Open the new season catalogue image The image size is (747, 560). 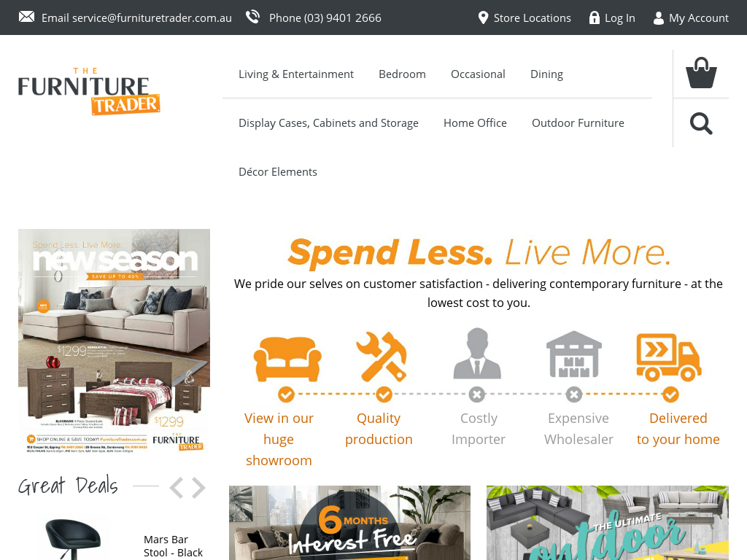point(115,341)
